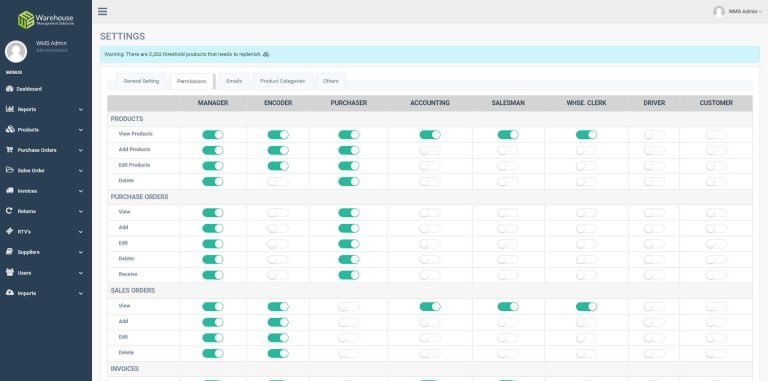
Task: Click the Purchase Orders cart icon
Action: click(x=10, y=150)
